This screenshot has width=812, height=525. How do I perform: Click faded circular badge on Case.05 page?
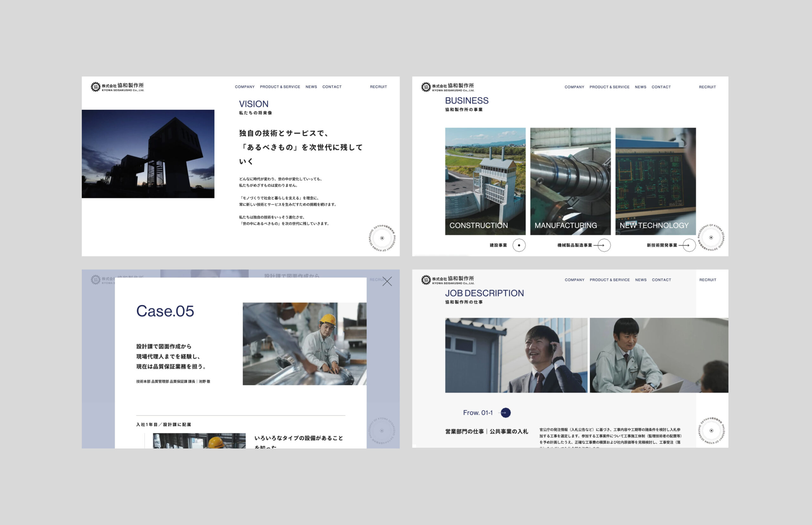click(x=382, y=430)
